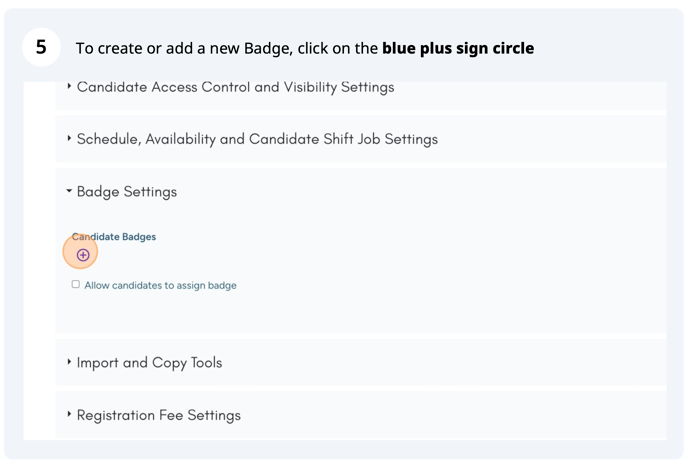Expand Candidate Access Control section arrow
688x463 pixels.
pyautogui.click(x=69, y=87)
